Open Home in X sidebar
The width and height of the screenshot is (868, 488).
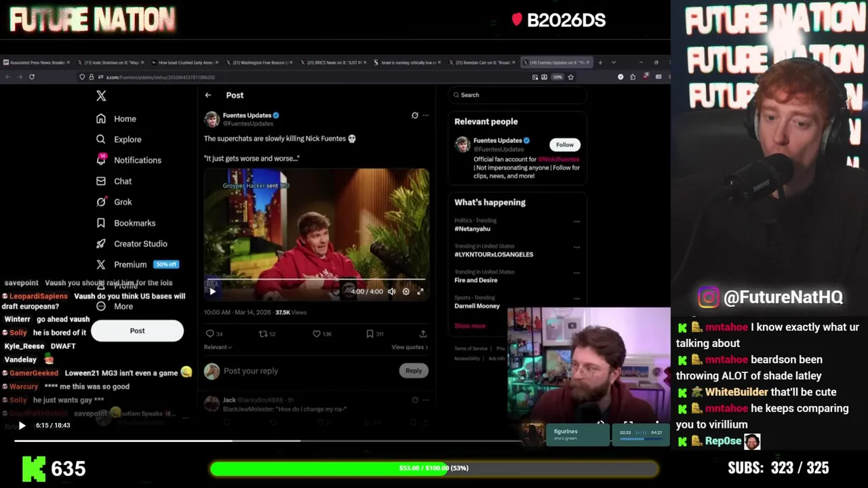pyautogui.click(x=116, y=119)
